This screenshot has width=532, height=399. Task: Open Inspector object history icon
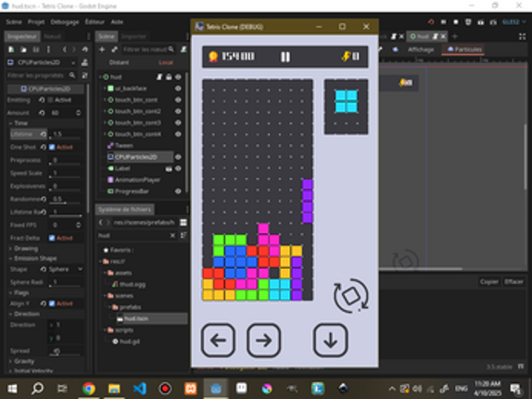[x=85, y=49]
